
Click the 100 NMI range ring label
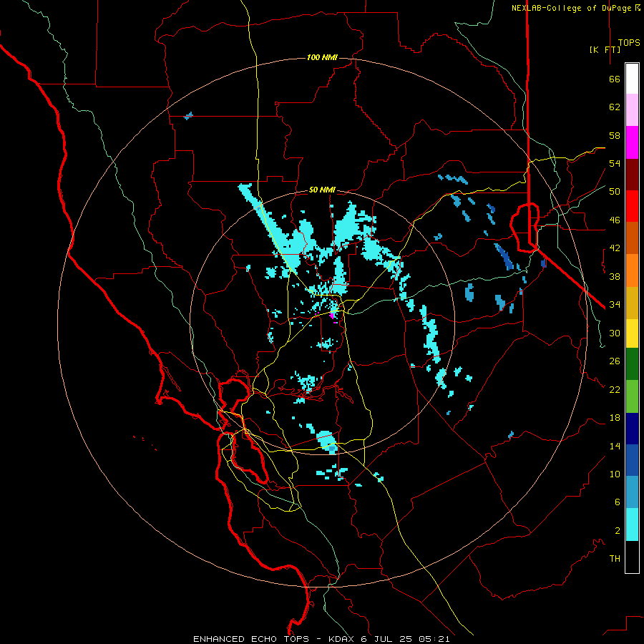point(322,57)
